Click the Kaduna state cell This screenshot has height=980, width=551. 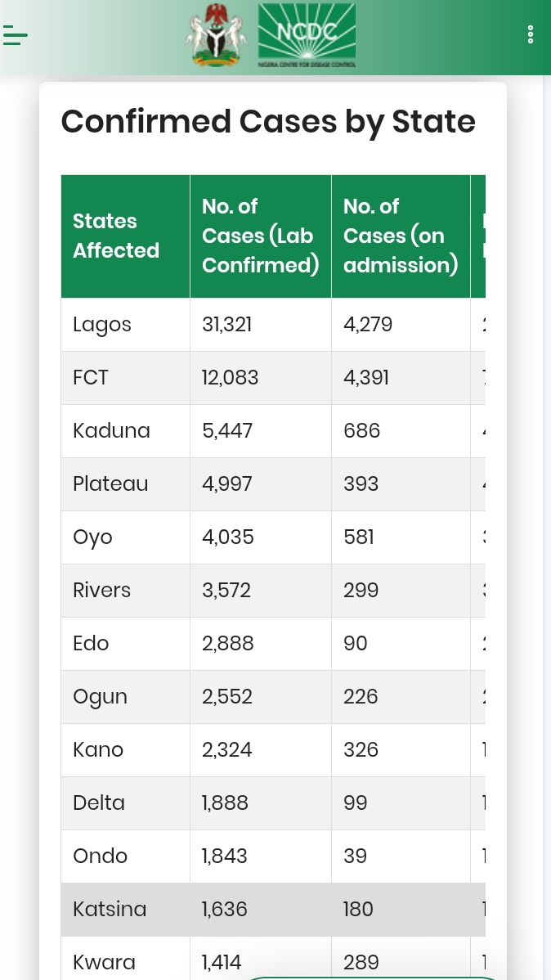(111, 431)
